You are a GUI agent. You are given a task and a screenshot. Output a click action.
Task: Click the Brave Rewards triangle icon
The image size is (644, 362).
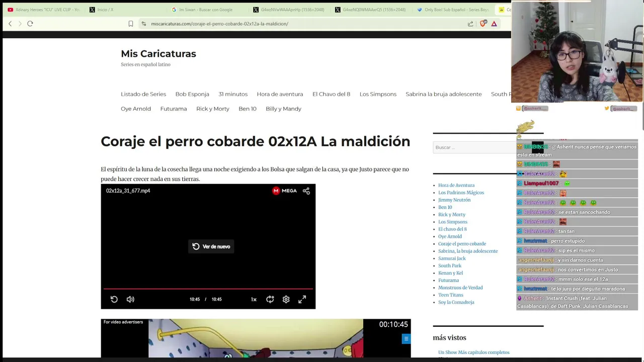[x=494, y=24]
